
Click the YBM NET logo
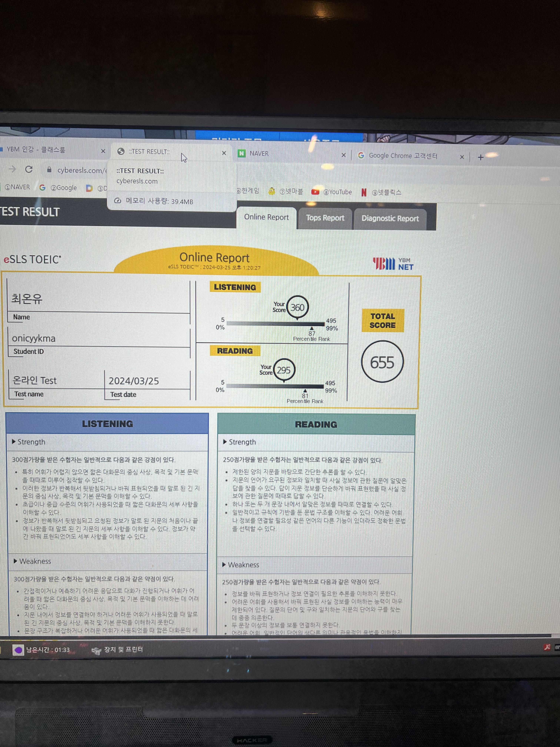393,264
